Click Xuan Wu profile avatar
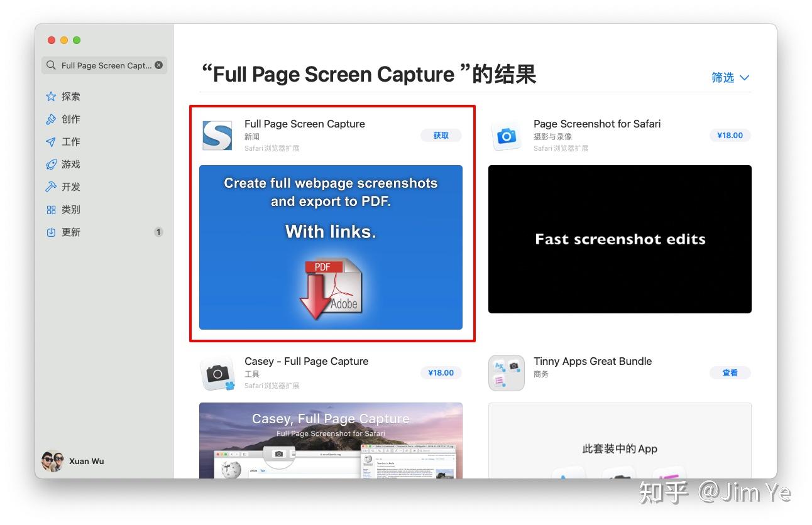This screenshot has width=812, height=525. pos(53,462)
